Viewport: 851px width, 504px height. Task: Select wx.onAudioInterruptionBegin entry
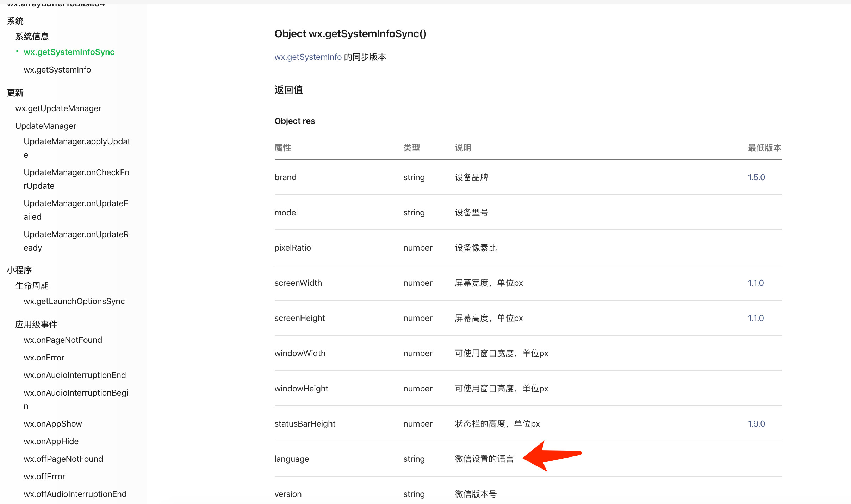[x=76, y=399]
